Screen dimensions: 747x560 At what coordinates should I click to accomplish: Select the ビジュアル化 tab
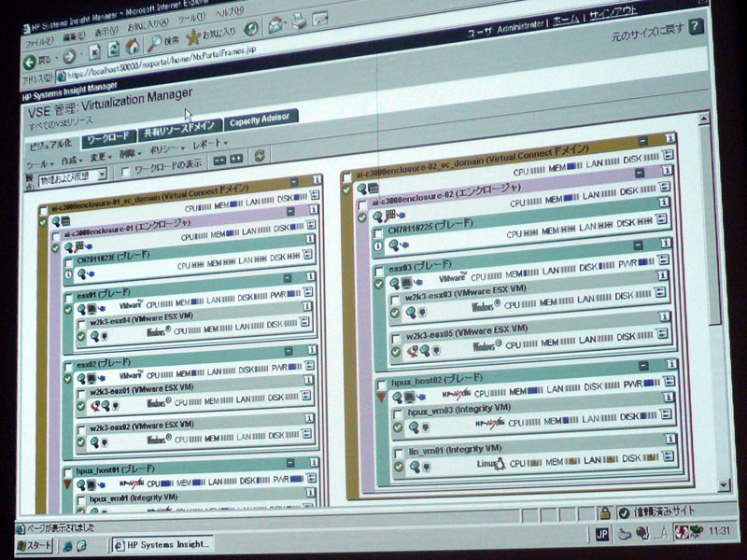pos(50,146)
